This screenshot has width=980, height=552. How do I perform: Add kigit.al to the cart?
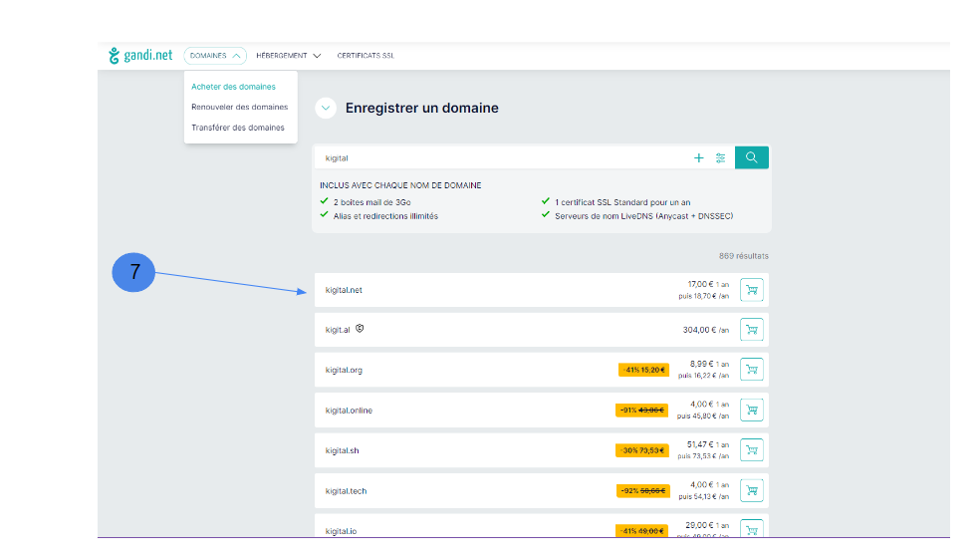(x=752, y=330)
